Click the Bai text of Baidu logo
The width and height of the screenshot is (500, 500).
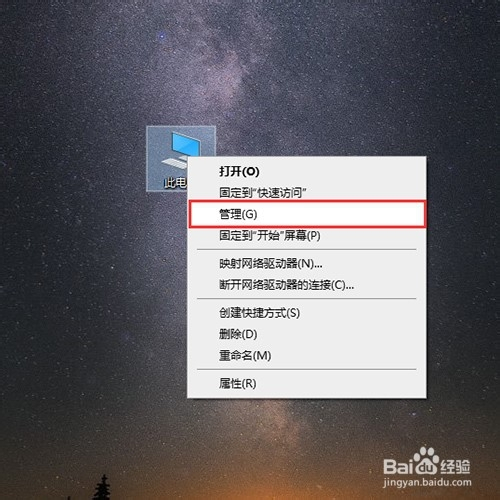click(397, 466)
